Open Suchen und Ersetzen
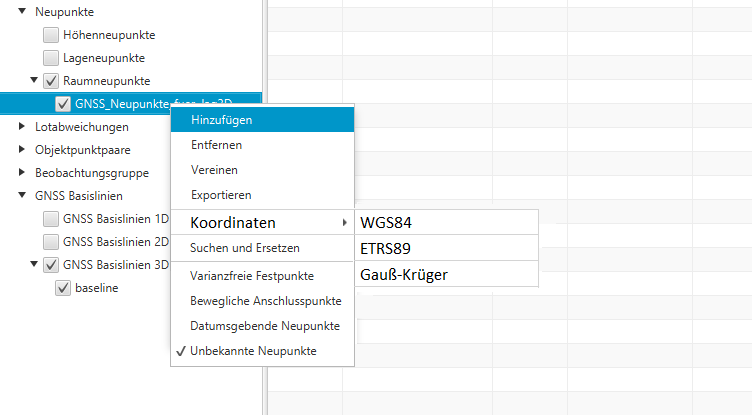This screenshot has width=752, height=415. [x=244, y=248]
